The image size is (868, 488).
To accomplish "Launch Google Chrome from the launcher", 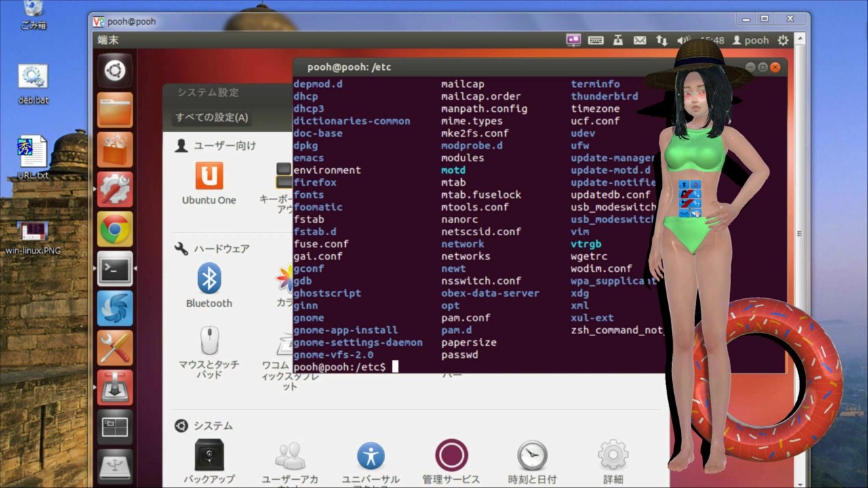I will point(115,229).
